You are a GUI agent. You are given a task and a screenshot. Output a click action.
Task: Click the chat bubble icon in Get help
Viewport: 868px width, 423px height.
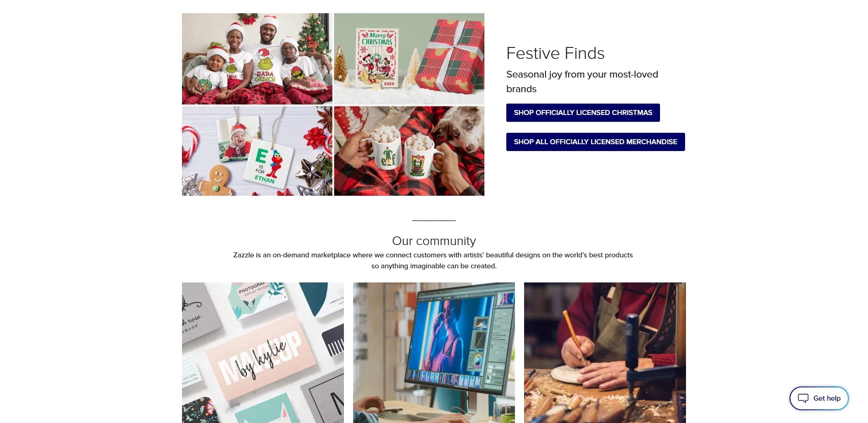(803, 398)
